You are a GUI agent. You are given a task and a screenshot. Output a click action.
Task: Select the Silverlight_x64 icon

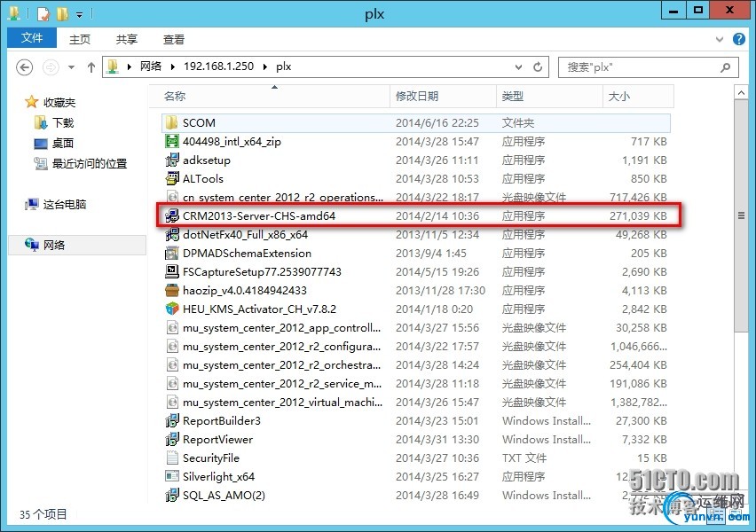click(x=171, y=477)
